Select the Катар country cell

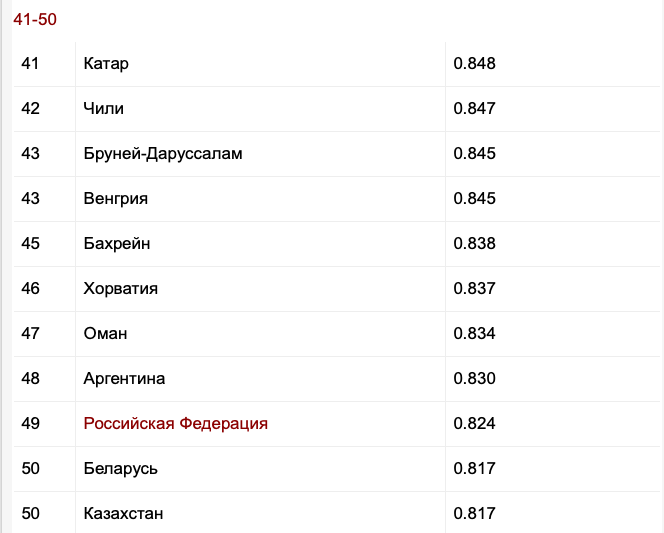click(107, 64)
